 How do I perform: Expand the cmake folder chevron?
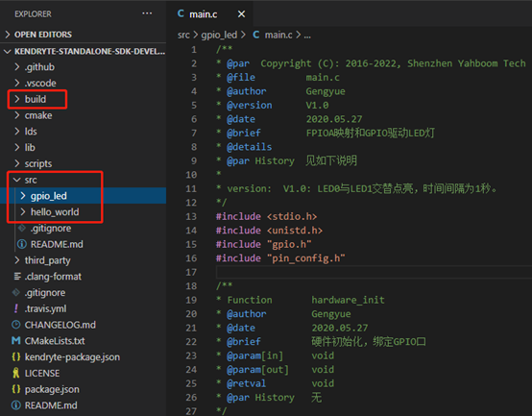17,115
